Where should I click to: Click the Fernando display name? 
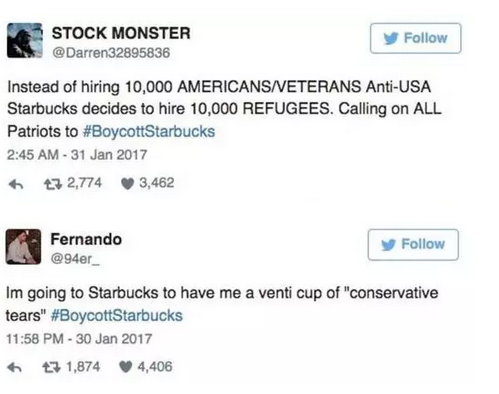[86, 239]
